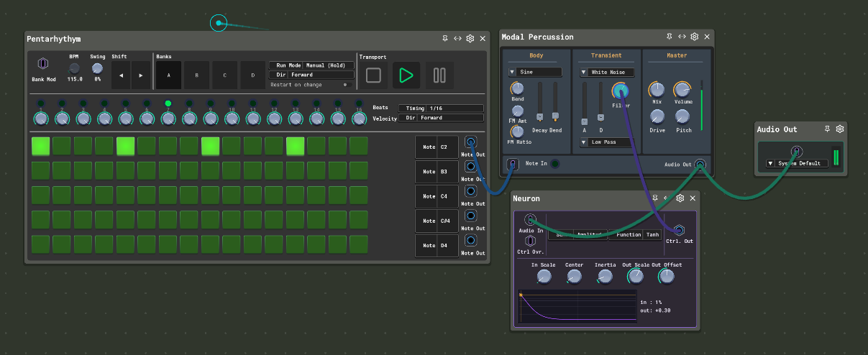Image resolution: width=868 pixels, height=355 pixels.
Task: Open the System Default device dropdown
Action: tap(798, 163)
